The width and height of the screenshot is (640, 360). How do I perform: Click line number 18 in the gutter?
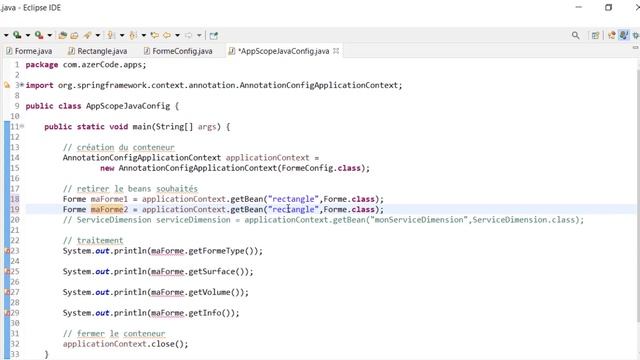[x=15, y=199]
